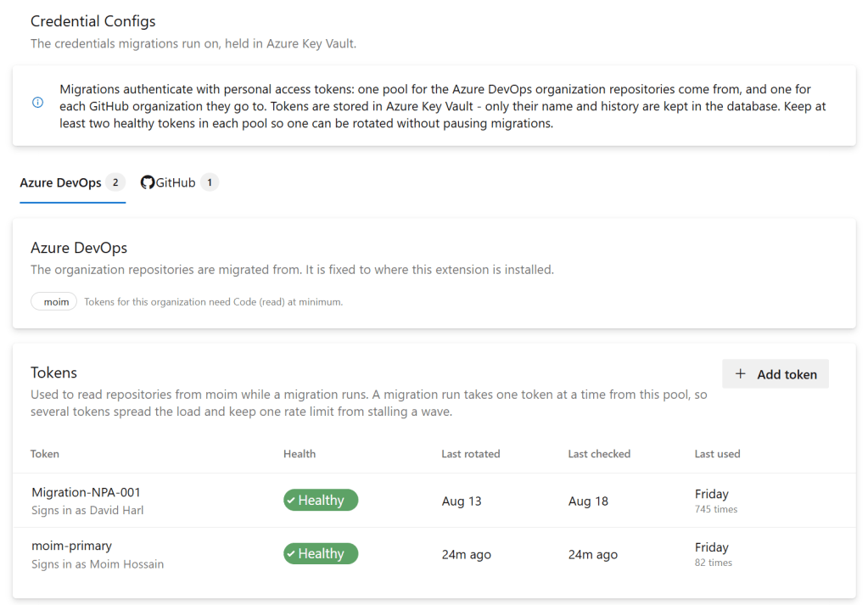
Task: Click the Tokens section heading
Action: pyautogui.click(x=53, y=373)
